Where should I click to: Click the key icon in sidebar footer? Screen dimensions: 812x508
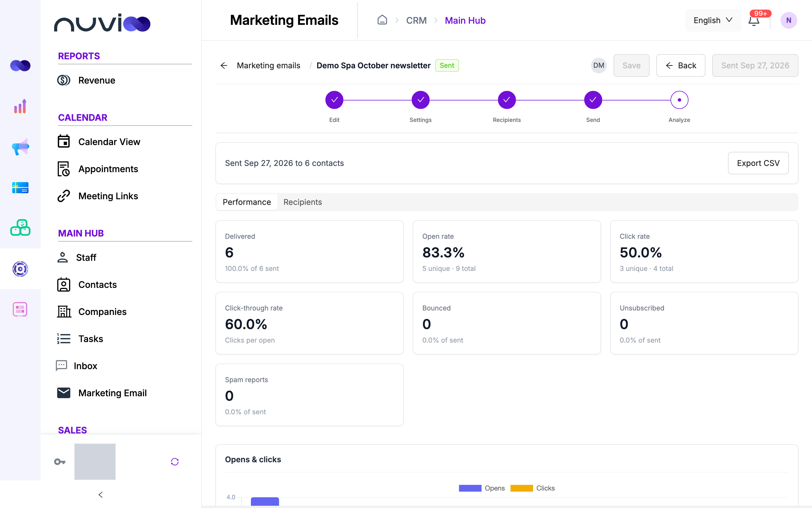pyautogui.click(x=60, y=462)
